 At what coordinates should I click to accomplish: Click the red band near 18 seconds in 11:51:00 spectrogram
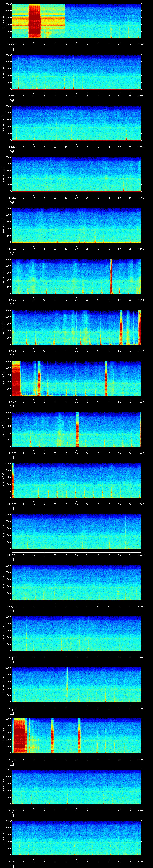[x=52, y=735]
